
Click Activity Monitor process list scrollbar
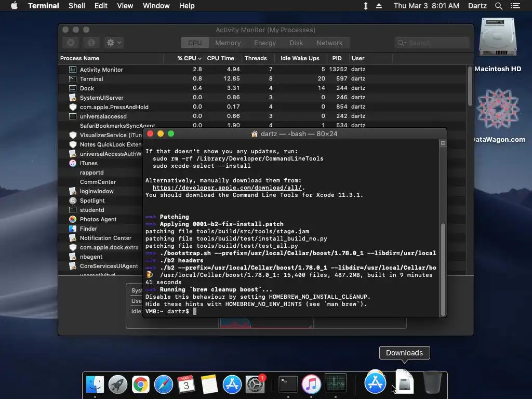click(x=470, y=86)
